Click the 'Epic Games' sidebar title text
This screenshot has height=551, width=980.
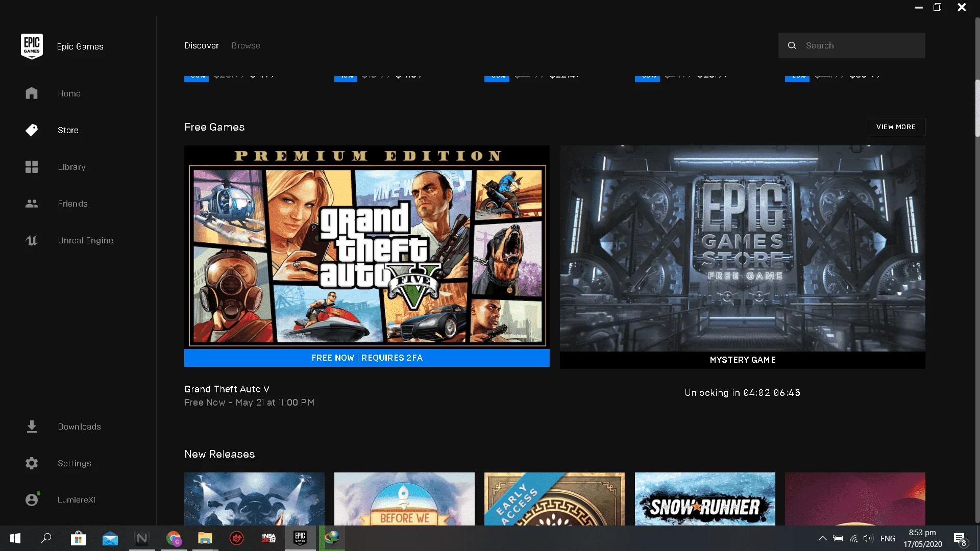[x=80, y=46]
